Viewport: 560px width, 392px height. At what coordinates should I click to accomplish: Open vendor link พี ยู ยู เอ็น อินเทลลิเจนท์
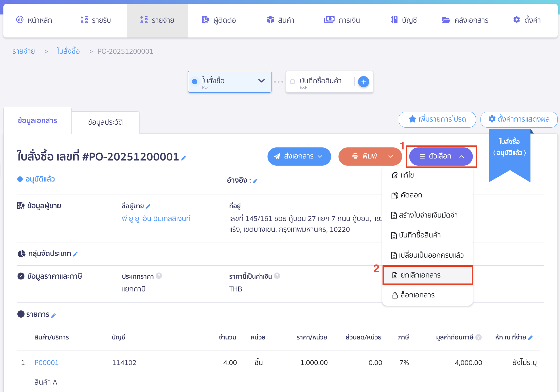coord(156,218)
